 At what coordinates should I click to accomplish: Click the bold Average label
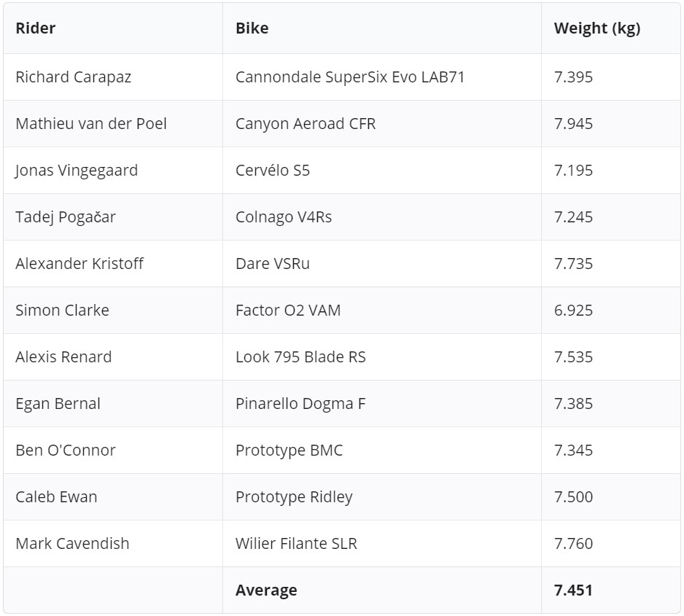click(266, 590)
